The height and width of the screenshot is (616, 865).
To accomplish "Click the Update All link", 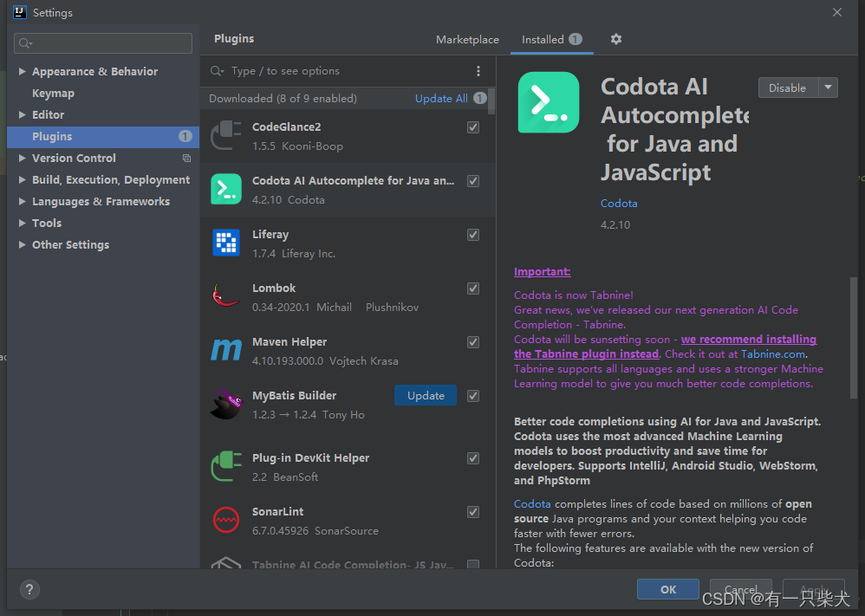I will [x=441, y=99].
